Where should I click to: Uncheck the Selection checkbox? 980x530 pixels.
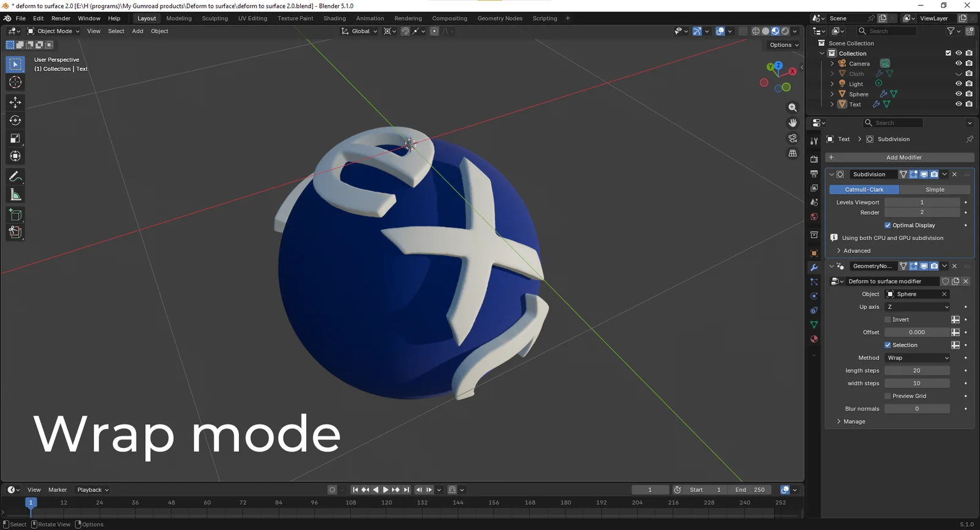[888, 345]
